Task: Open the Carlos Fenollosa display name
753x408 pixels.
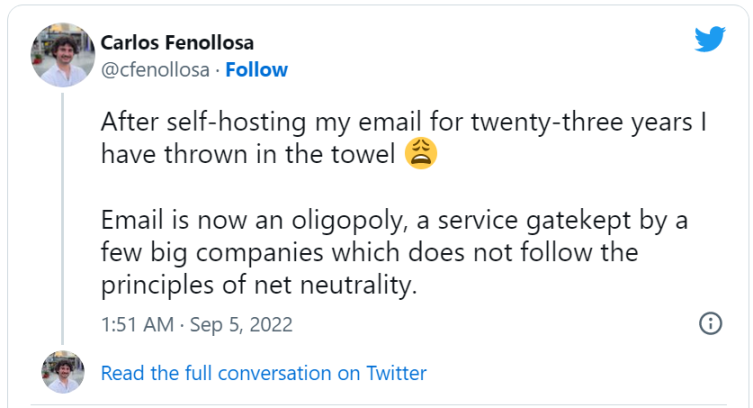Action: (x=177, y=43)
